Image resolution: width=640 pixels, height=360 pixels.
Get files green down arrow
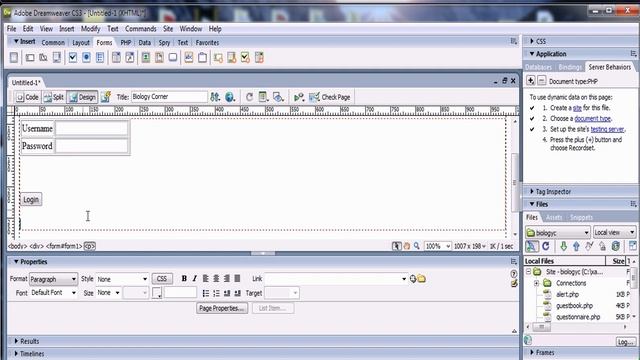[563, 246]
